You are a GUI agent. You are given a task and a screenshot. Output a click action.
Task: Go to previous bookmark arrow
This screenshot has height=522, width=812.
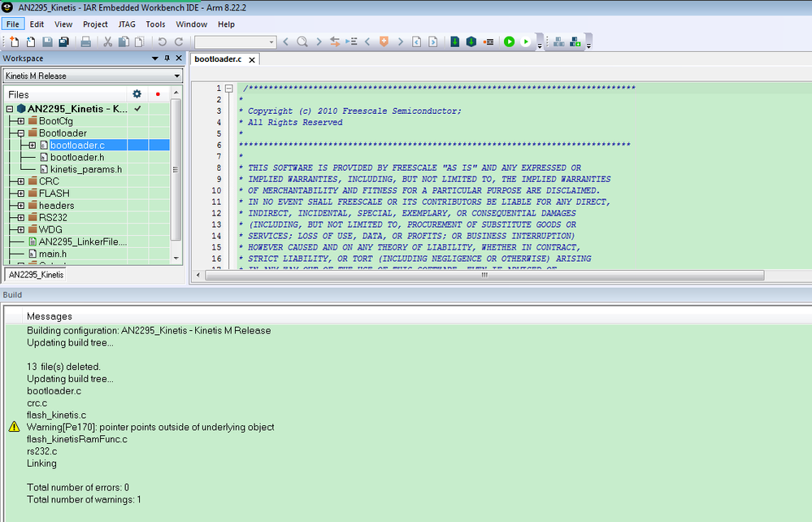pyautogui.click(x=367, y=42)
